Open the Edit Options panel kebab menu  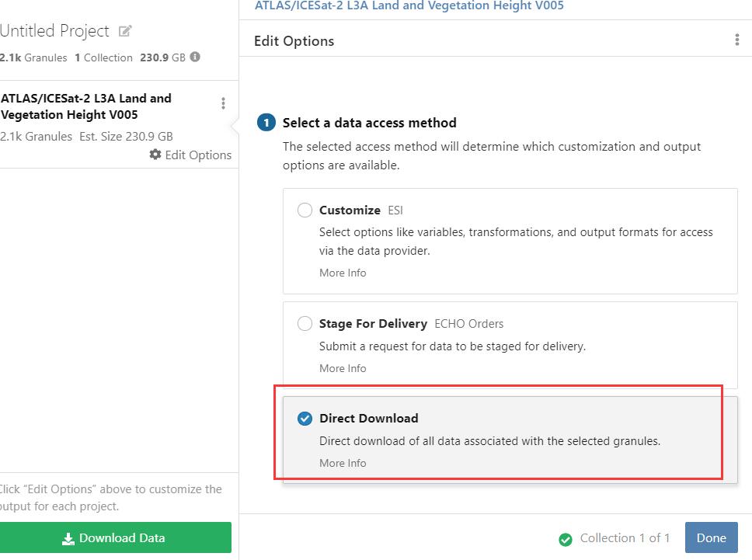pos(736,40)
